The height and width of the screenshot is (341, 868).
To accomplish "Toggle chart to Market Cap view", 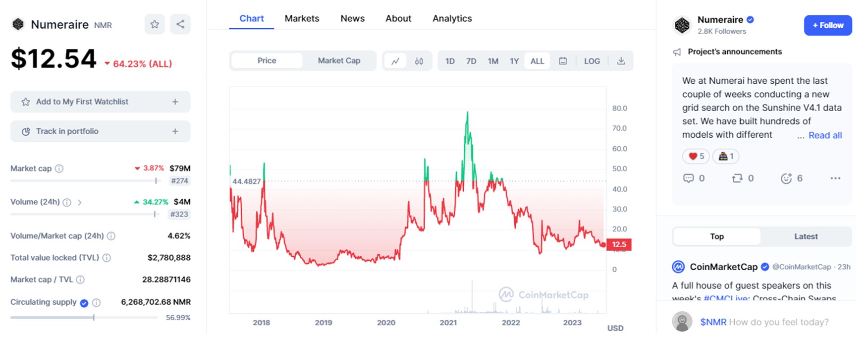I will (x=339, y=60).
